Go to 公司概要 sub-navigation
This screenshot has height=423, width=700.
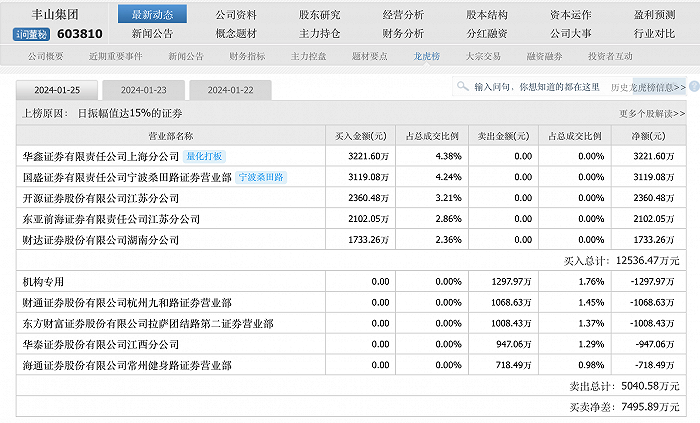[x=46, y=56]
